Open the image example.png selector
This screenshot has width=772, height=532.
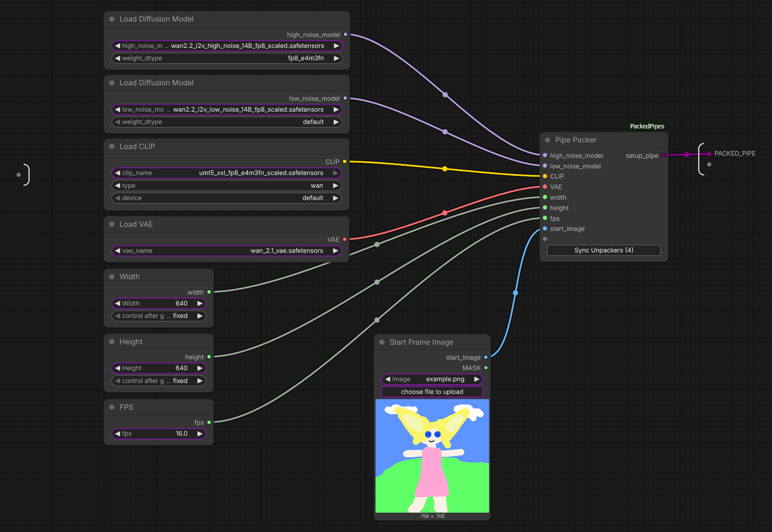click(x=432, y=379)
